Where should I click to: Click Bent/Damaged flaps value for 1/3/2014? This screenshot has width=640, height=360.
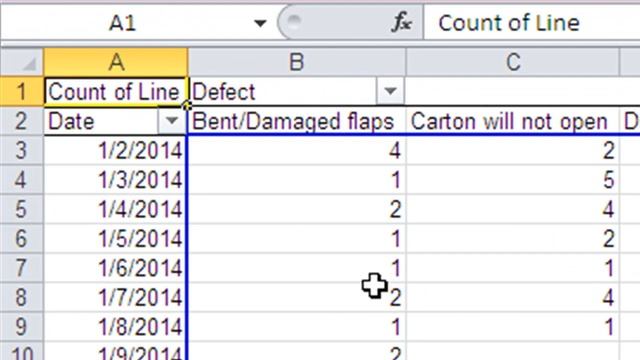click(x=297, y=180)
